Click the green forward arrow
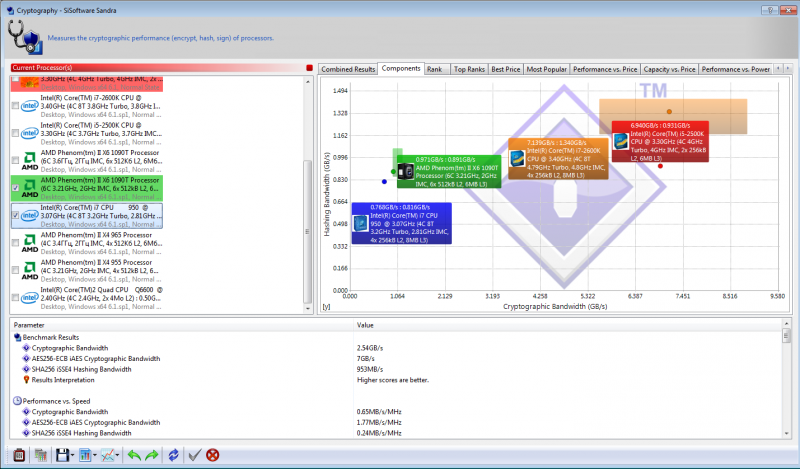Image resolution: width=800 pixels, height=469 pixels. (152, 455)
